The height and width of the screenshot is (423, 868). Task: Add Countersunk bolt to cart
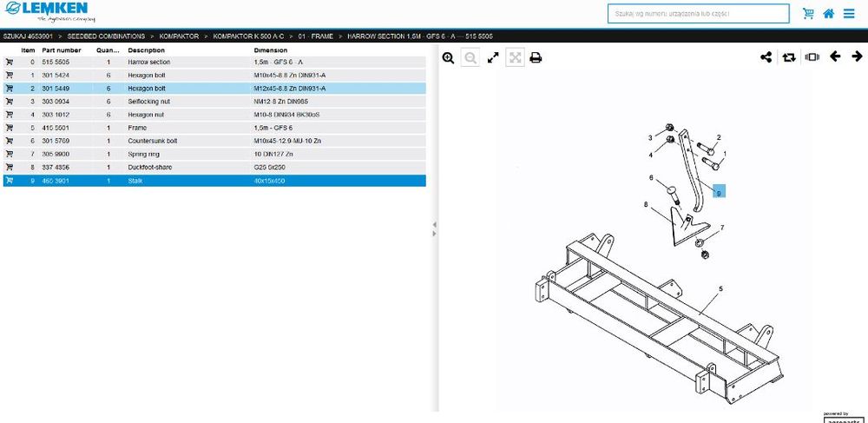10,141
